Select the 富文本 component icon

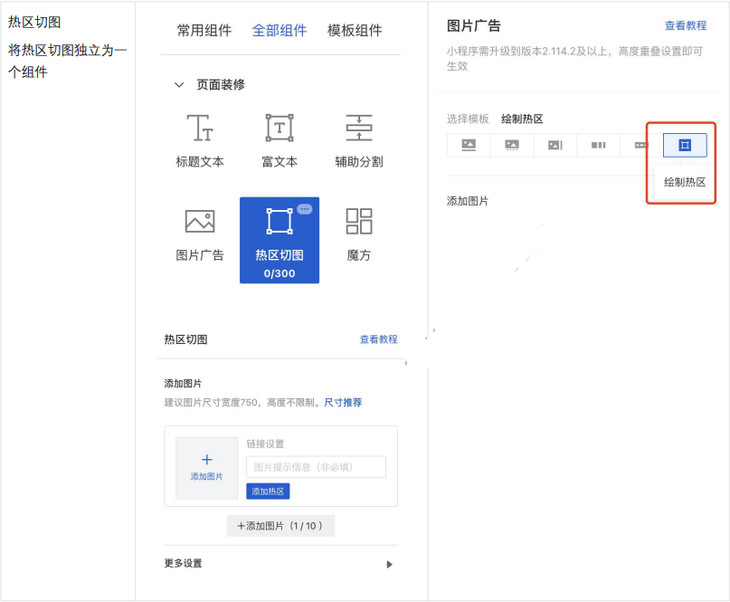[x=279, y=129]
